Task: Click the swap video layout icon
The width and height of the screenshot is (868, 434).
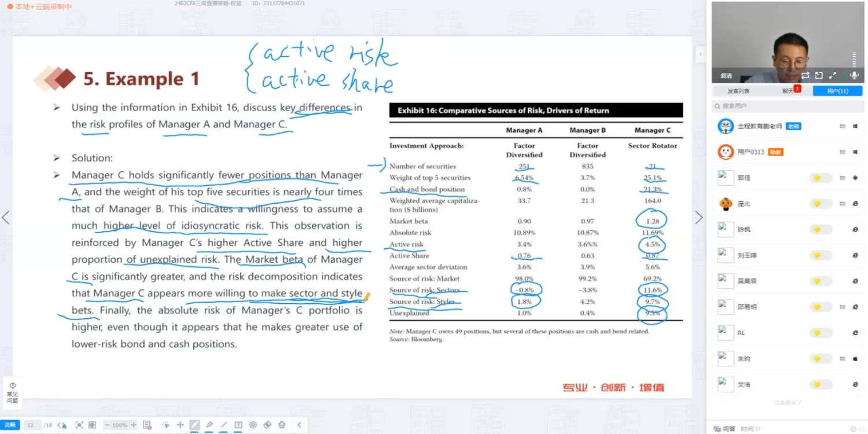Action: click(805, 75)
